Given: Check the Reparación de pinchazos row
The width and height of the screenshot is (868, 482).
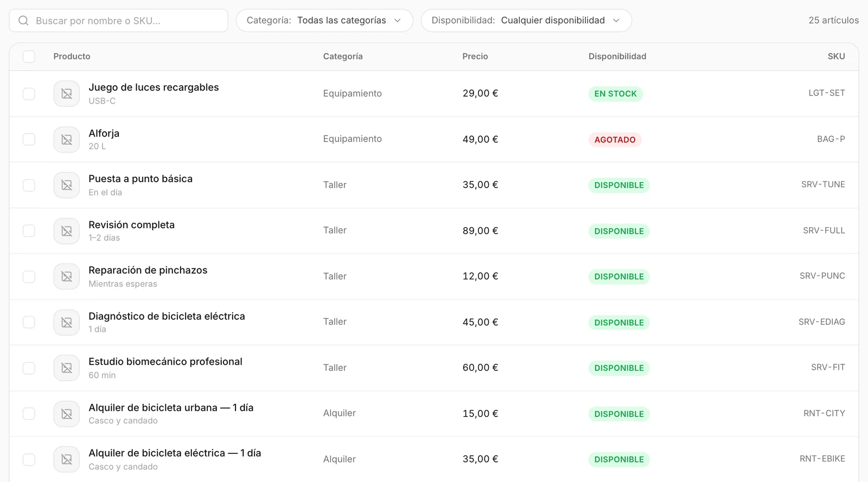Looking at the screenshot, I should 29,277.
